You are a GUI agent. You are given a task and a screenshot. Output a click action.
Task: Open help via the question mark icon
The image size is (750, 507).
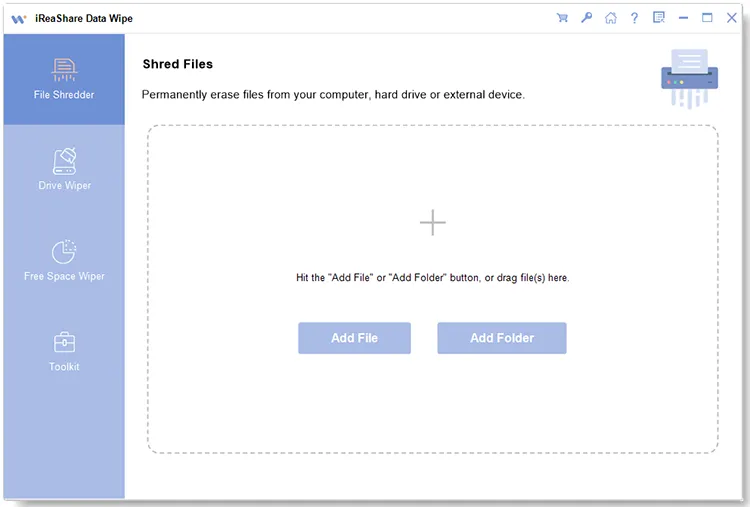point(634,18)
